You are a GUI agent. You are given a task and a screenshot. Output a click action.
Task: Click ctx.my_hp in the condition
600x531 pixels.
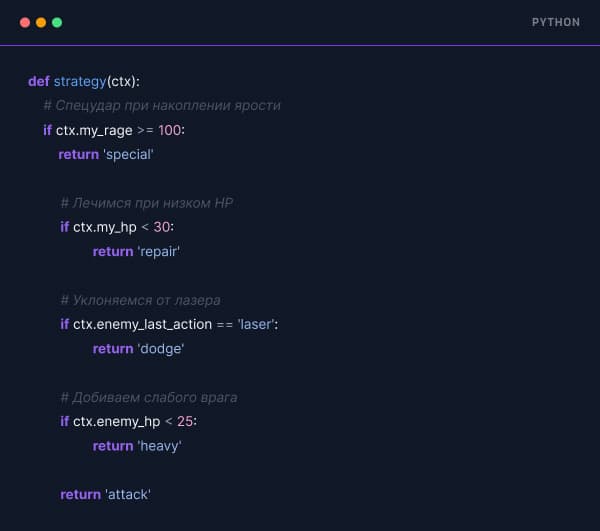pos(104,228)
